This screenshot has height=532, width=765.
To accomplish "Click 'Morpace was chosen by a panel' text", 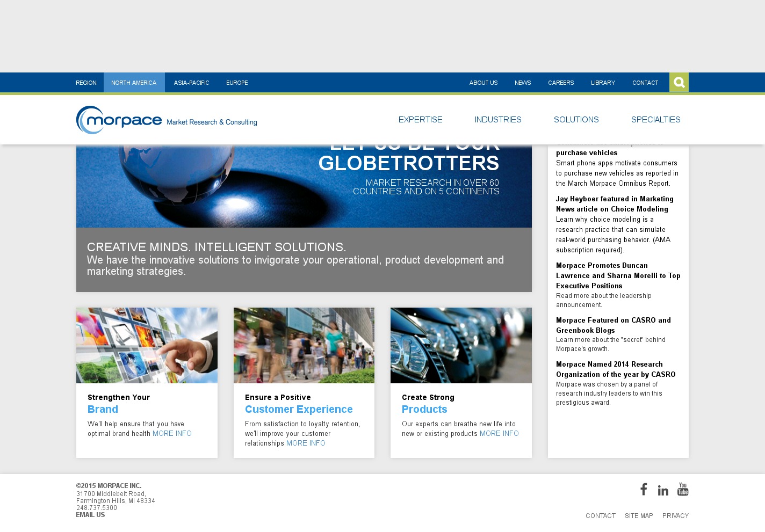I will click(x=609, y=393).
